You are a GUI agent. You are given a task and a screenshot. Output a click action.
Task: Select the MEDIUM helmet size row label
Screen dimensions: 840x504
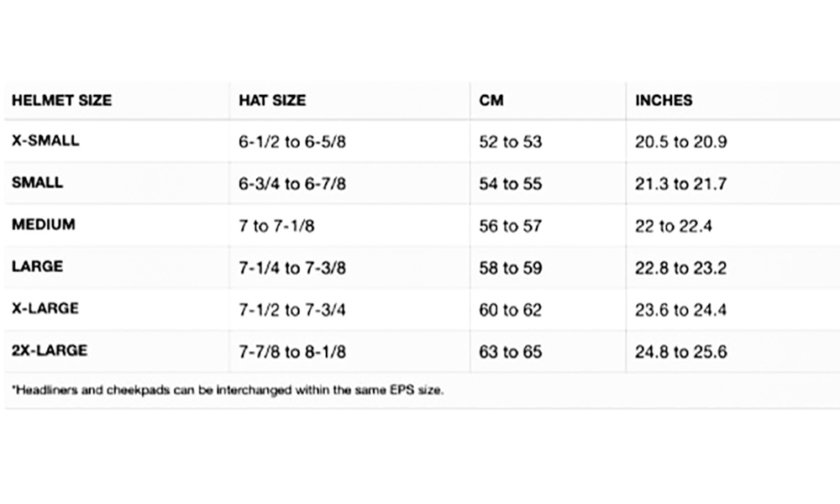coord(44,224)
